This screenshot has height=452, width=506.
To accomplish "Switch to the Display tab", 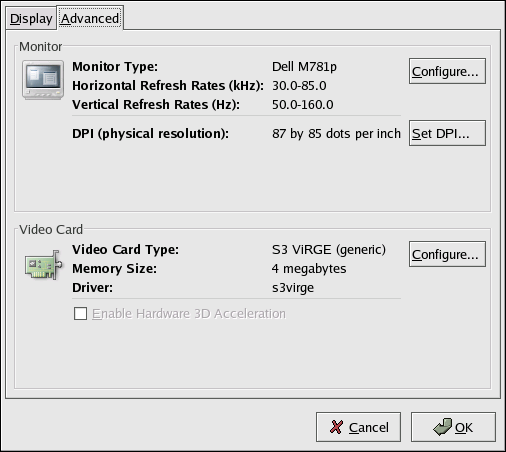I will (x=31, y=19).
